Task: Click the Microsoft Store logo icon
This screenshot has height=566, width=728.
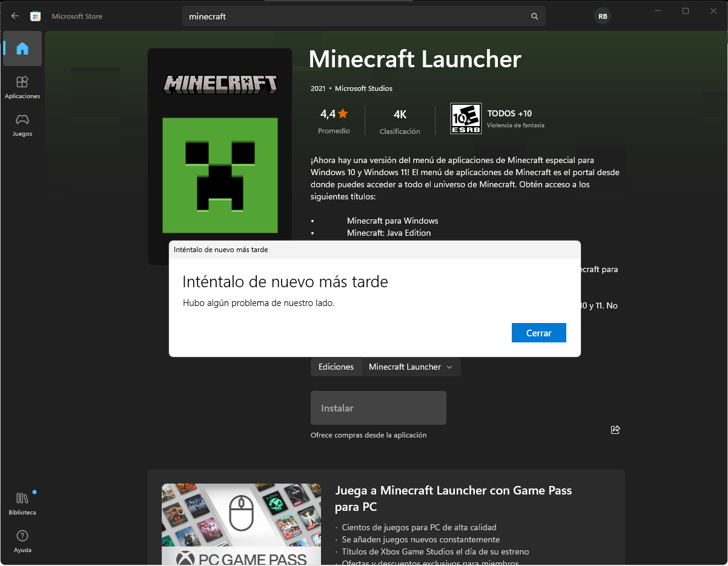Action: coord(36,16)
